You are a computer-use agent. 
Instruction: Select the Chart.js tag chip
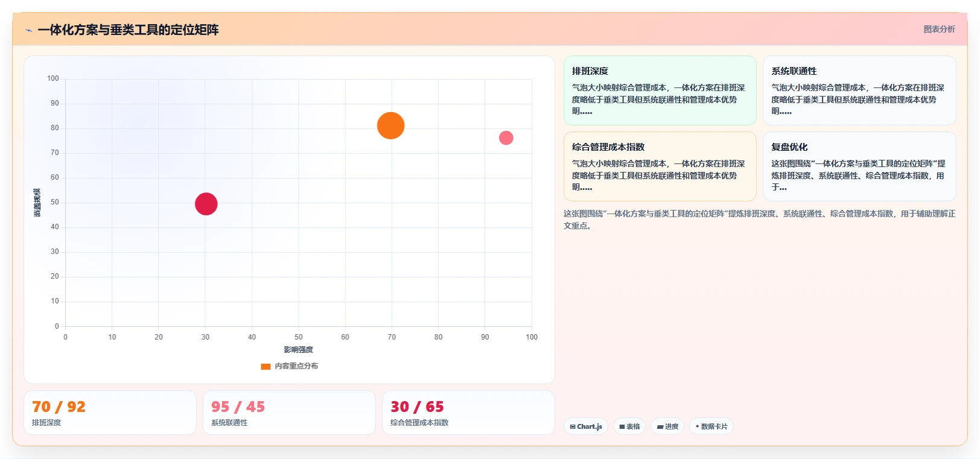pyautogui.click(x=586, y=426)
